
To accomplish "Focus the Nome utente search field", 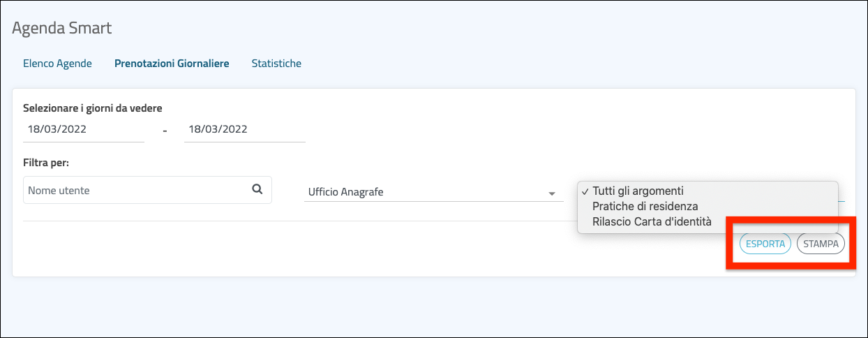I will click(x=136, y=190).
